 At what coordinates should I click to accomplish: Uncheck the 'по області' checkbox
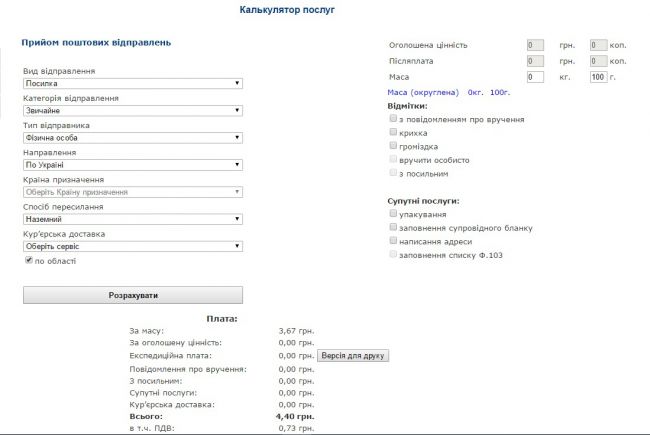29,260
